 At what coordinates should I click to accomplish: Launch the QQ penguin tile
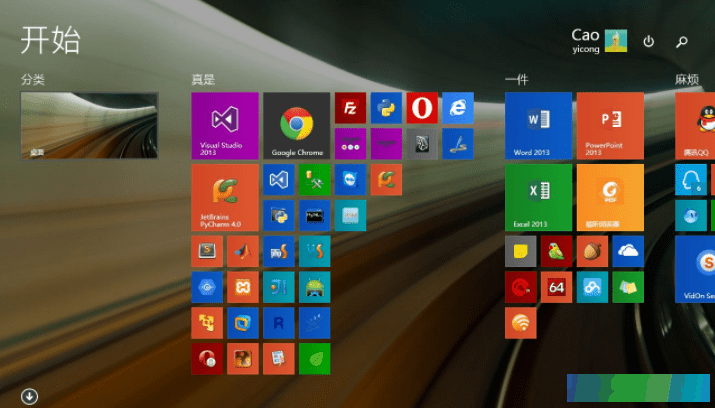[695, 126]
